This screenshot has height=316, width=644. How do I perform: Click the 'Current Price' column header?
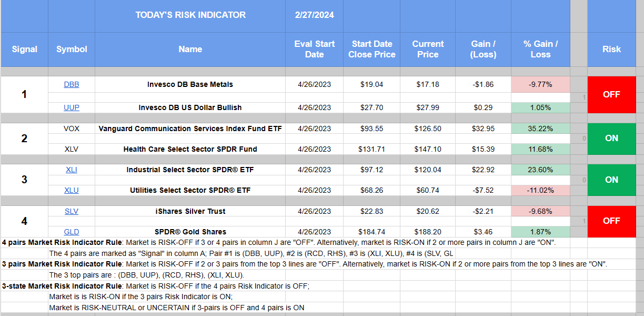point(428,49)
